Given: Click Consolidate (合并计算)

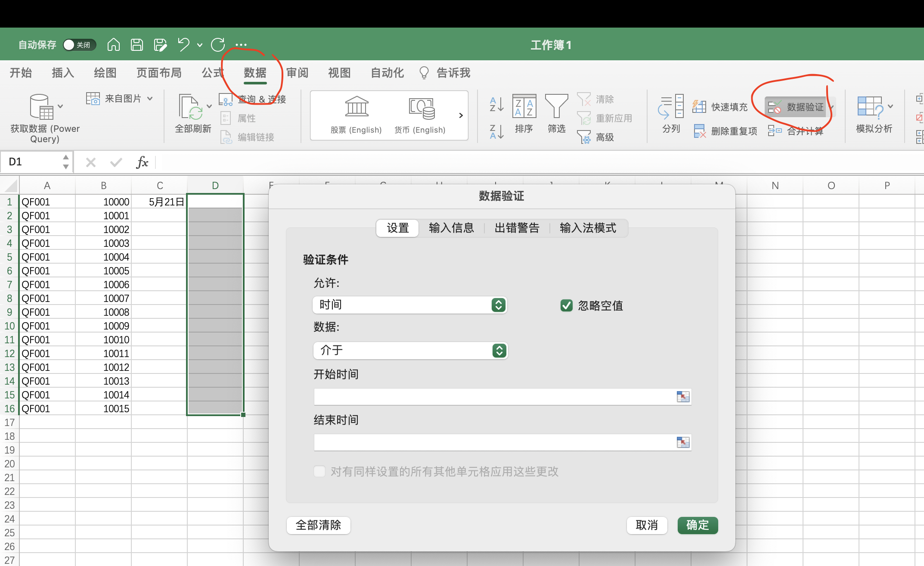Looking at the screenshot, I should (x=796, y=131).
